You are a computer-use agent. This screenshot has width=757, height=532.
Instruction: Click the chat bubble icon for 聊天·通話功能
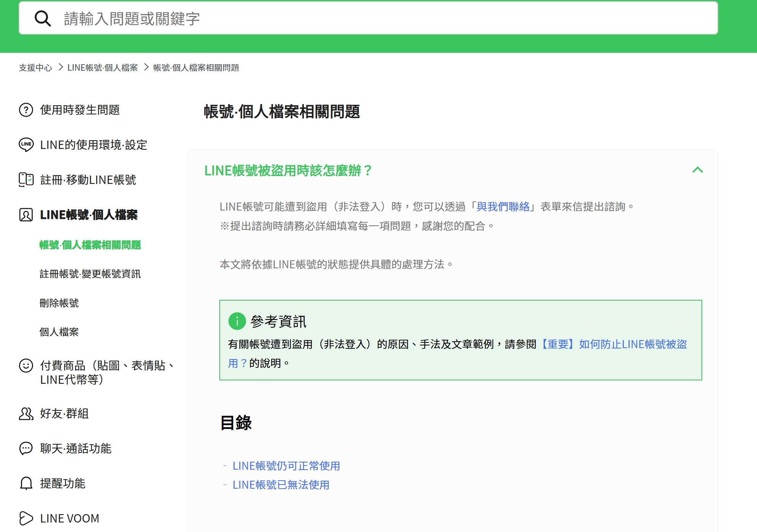[x=26, y=448]
